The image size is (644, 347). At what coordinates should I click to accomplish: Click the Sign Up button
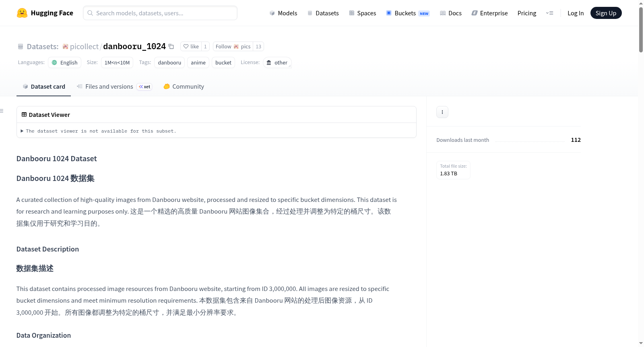point(606,13)
